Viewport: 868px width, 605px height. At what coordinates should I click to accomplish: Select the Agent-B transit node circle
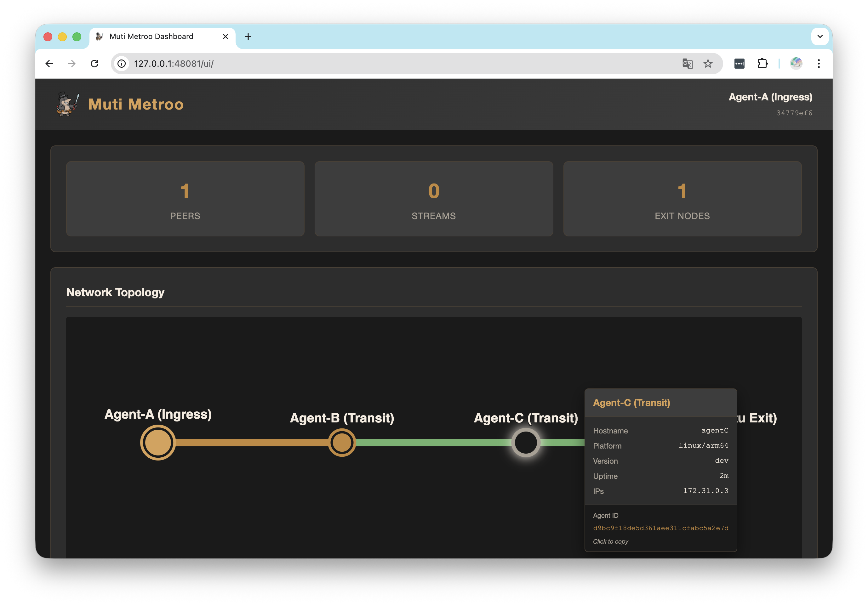[341, 442]
